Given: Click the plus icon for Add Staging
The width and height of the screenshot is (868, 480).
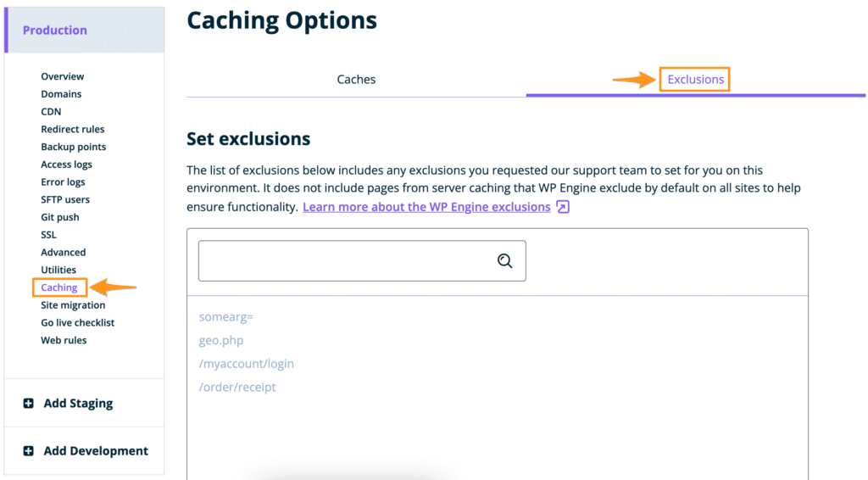Looking at the screenshot, I should [29, 404].
